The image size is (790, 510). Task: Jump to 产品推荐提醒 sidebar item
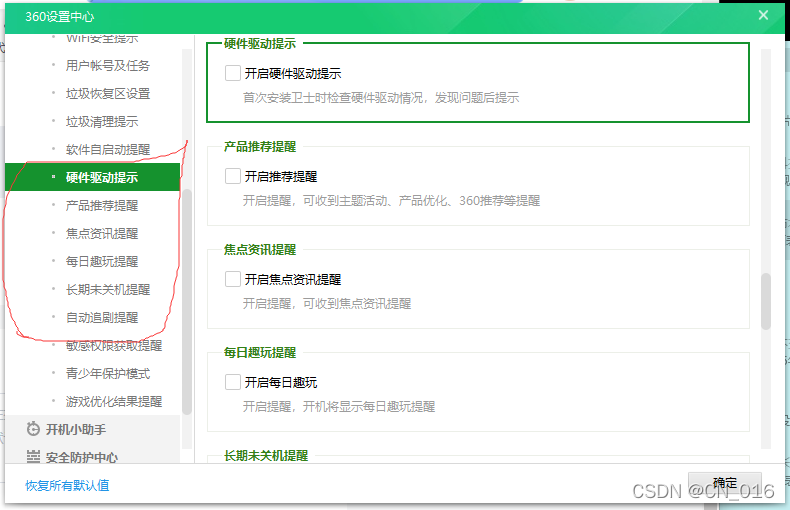(x=102, y=206)
